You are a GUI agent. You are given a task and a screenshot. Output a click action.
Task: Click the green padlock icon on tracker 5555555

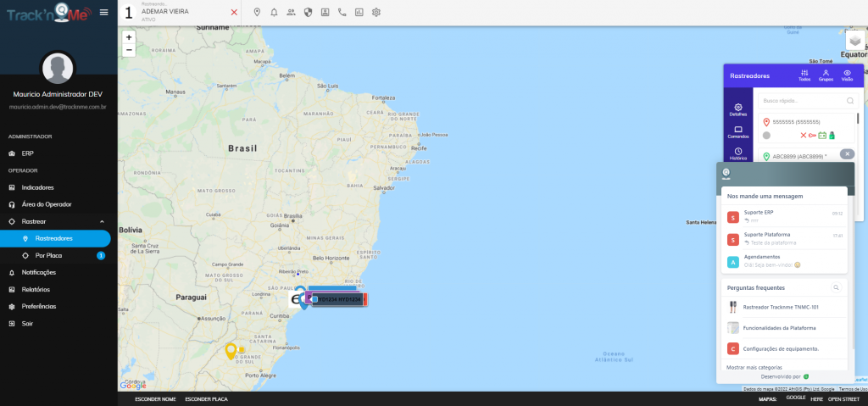(x=832, y=135)
